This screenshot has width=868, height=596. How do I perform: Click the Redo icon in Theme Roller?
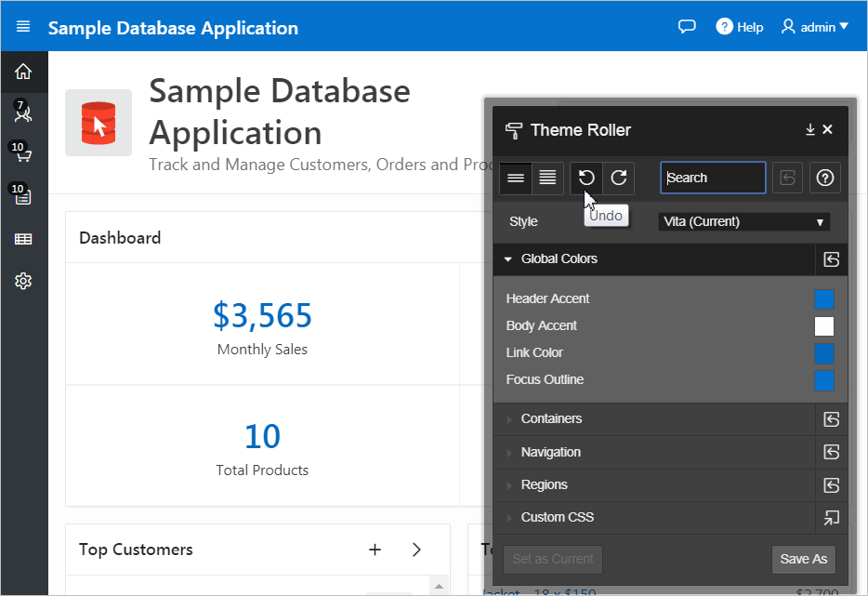[619, 178]
